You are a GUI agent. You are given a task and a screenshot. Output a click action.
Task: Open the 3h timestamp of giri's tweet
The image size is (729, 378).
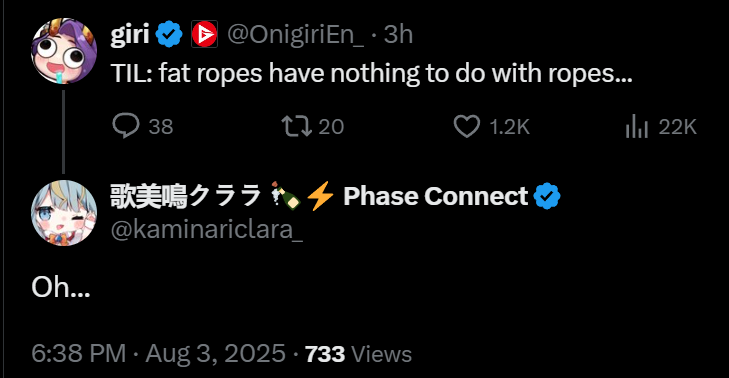[x=398, y=35]
